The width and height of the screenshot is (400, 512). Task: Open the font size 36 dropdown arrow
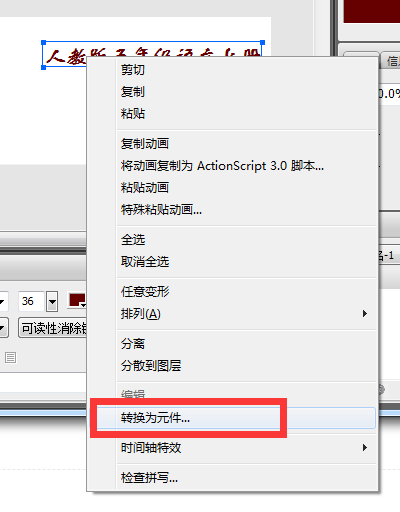(x=52, y=301)
